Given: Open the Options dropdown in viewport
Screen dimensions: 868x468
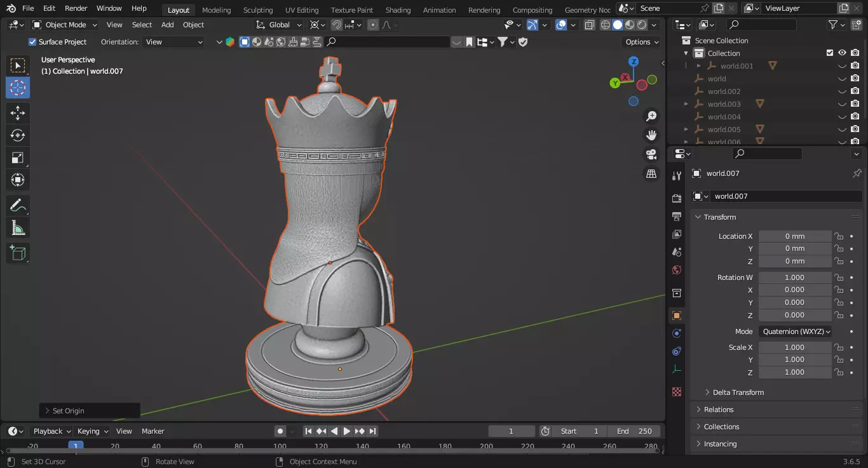Looking at the screenshot, I should click(x=642, y=42).
